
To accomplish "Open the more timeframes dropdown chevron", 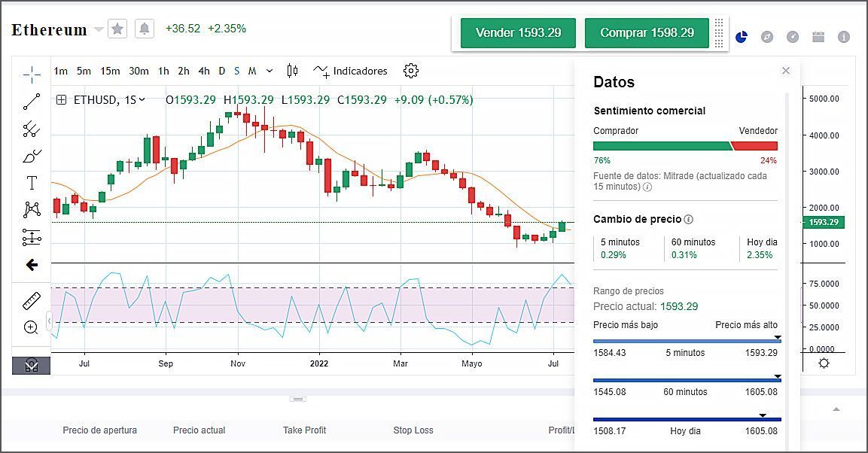I will click(x=269, y=71).
